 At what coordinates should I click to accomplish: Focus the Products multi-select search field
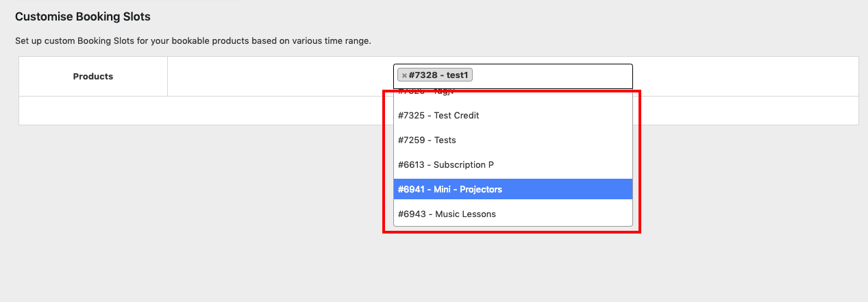551,76
